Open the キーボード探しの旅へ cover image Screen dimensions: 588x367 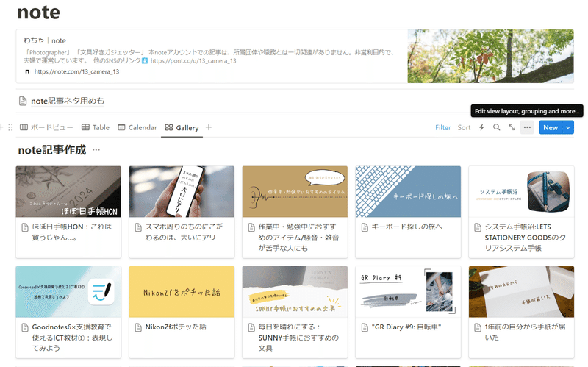click(x=408, y=191)
